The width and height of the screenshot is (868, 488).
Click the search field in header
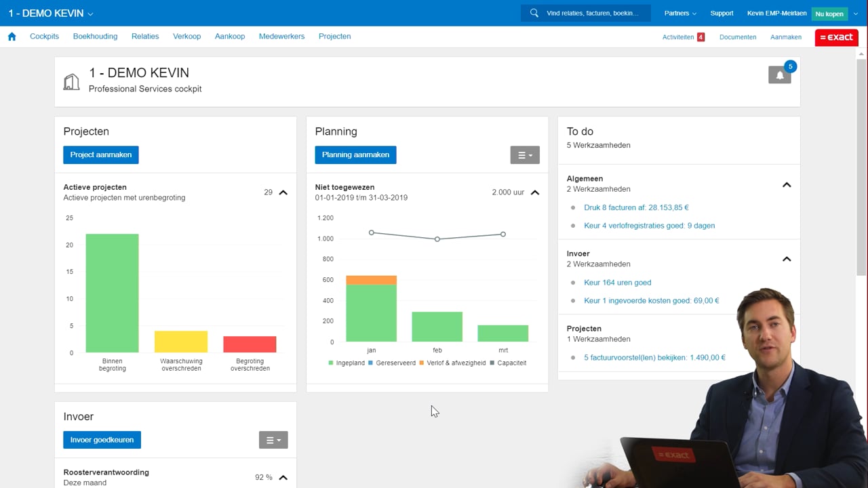(x=593, y=13)
